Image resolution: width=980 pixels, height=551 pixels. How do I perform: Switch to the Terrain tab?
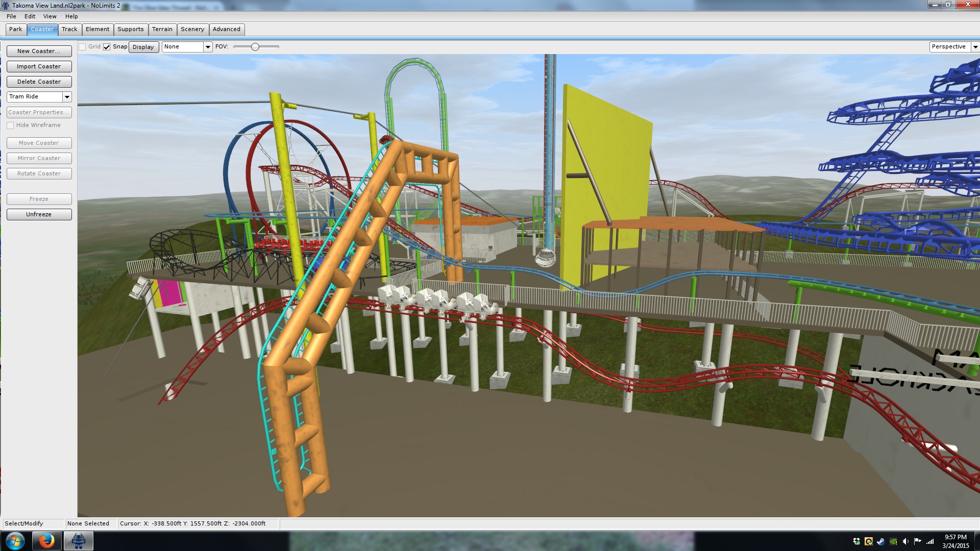point(162,29)
